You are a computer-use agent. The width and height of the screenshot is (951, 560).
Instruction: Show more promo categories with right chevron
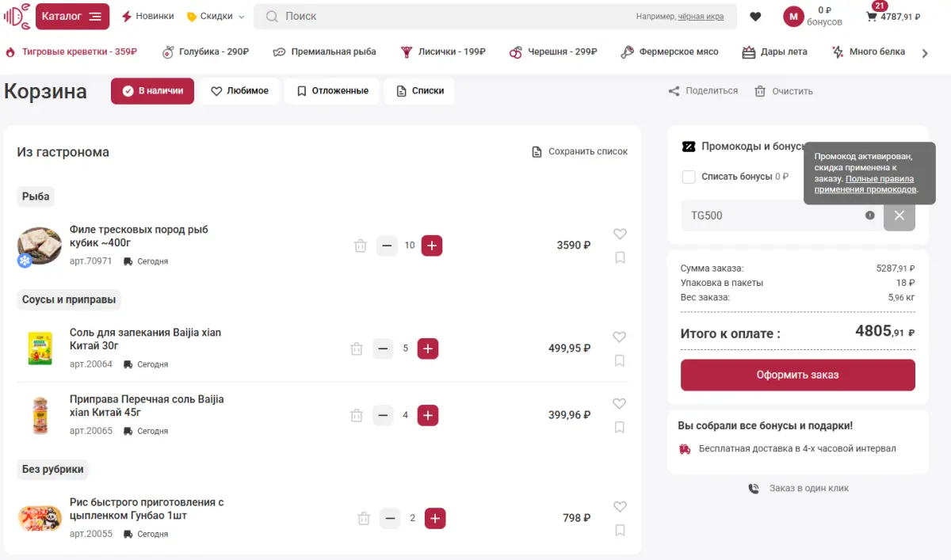924,53
